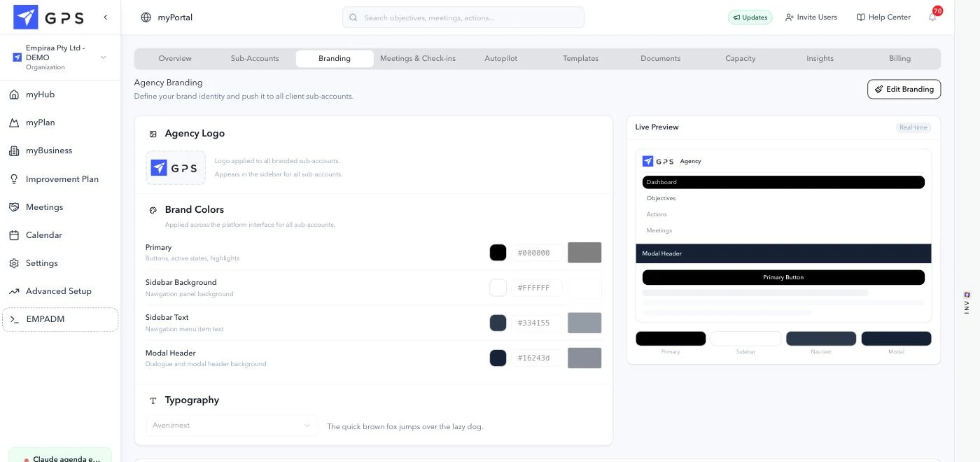Click the Agency Logo section image icon
The width and height of the screenshot is (980, 462).
point(153,134)
